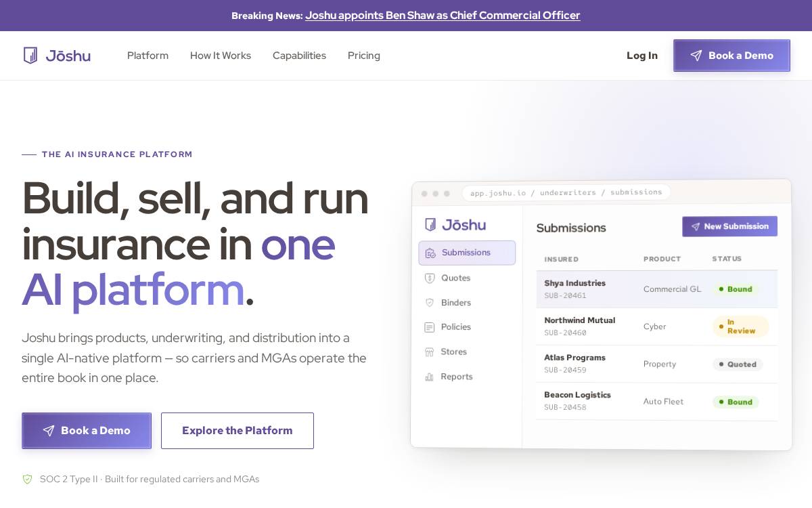Click the Property product cell

[660, 364]
